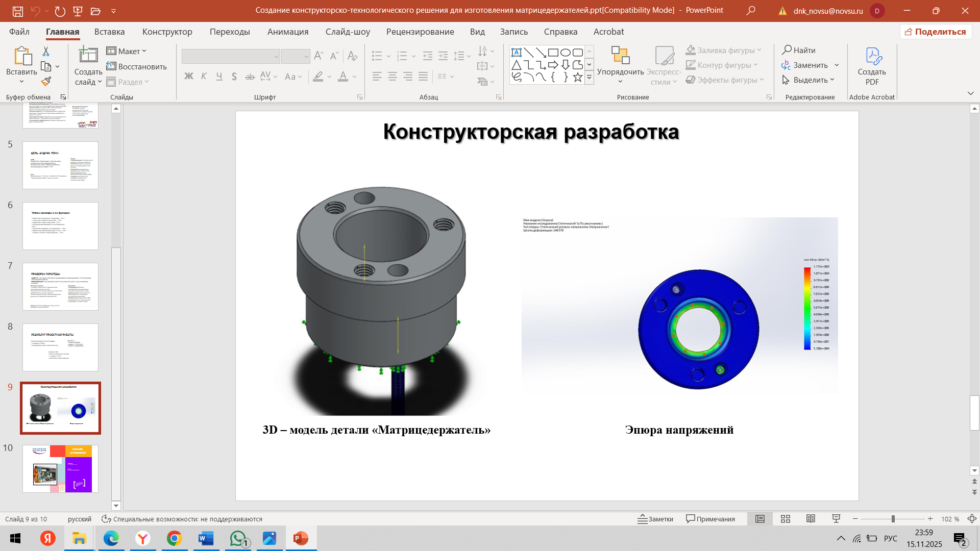Click the Cut scissors icon
This screenshot has width=980, height=551.
[x=46, y=51]
